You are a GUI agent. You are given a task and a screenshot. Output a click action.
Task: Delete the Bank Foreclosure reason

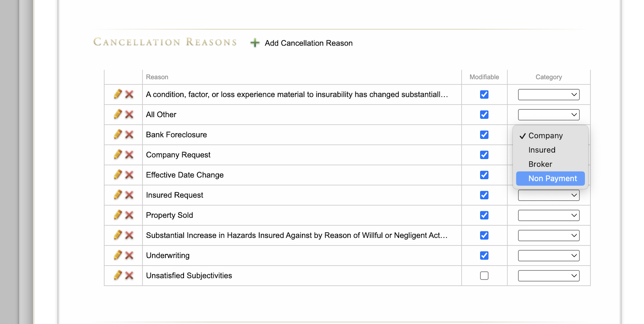coord(129,135)
